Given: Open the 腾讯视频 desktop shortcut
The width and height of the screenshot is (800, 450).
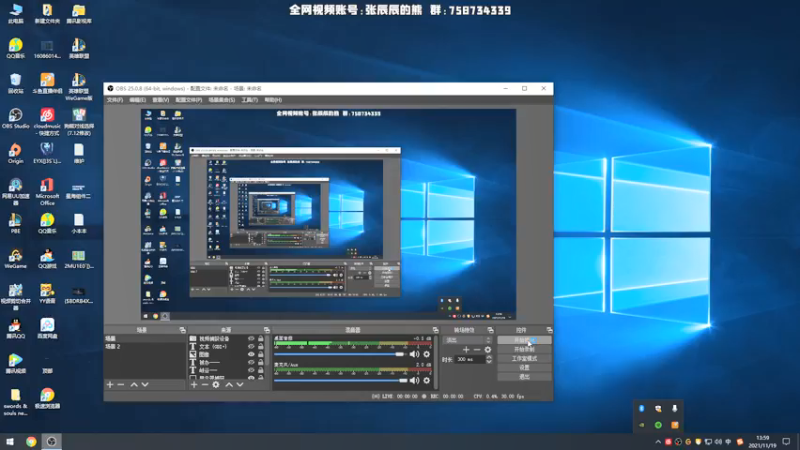Looking at the screenshot, I should tap(15, 364).
